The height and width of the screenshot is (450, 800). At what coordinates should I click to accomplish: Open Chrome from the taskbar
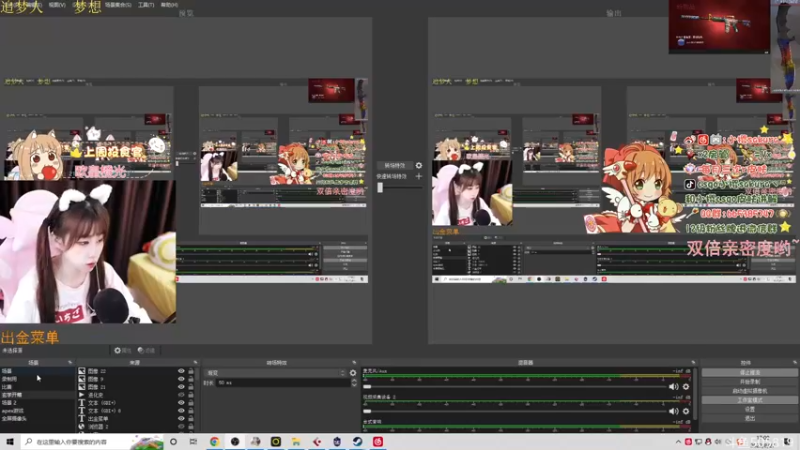tap(214, 441)
